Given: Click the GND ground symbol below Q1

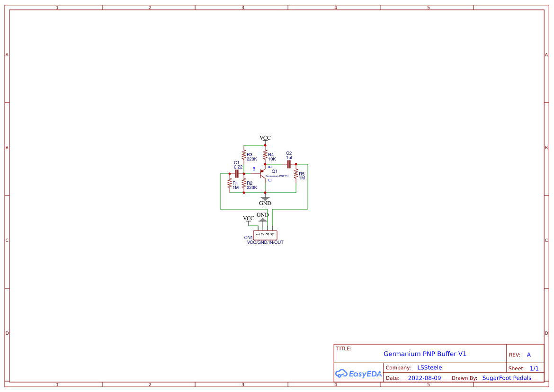Looking at the screenshot, I should coord(265,198).
